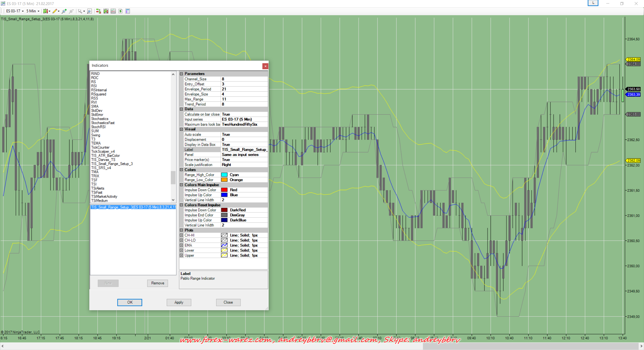Screen dimensions: 644x350
Task: Open the Strategies dollar sign icon
Action: tap(120, 11)
